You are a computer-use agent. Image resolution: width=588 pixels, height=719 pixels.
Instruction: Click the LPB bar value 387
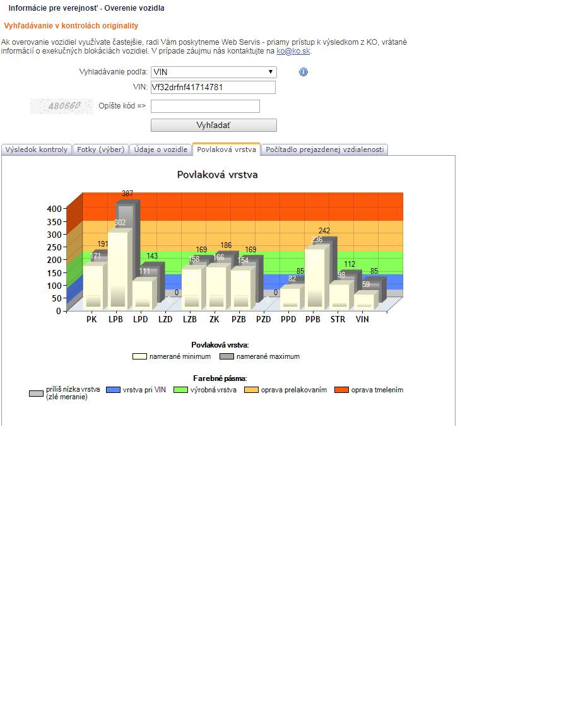(x=127, y=194)
